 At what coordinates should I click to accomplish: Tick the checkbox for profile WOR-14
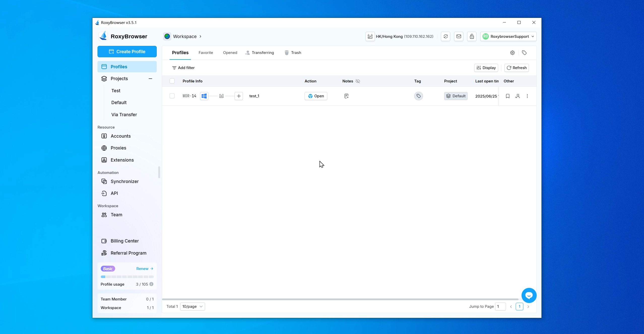[x=172, y=96]
